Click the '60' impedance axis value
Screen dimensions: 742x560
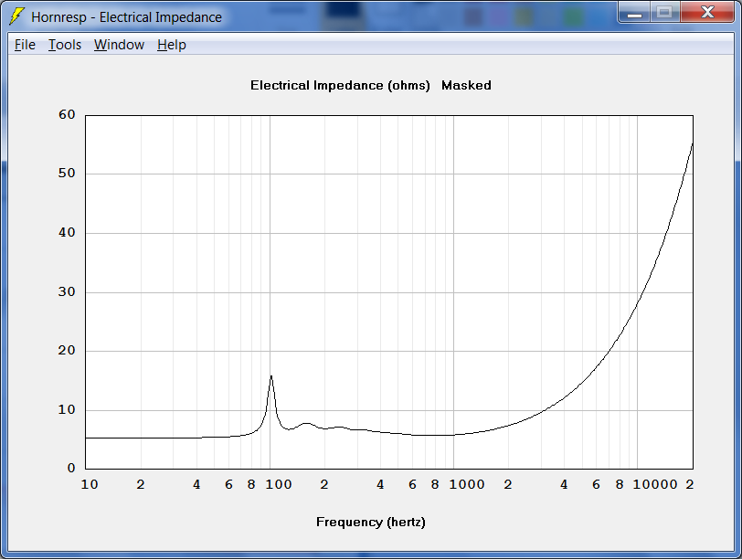[x=67, y=114]
